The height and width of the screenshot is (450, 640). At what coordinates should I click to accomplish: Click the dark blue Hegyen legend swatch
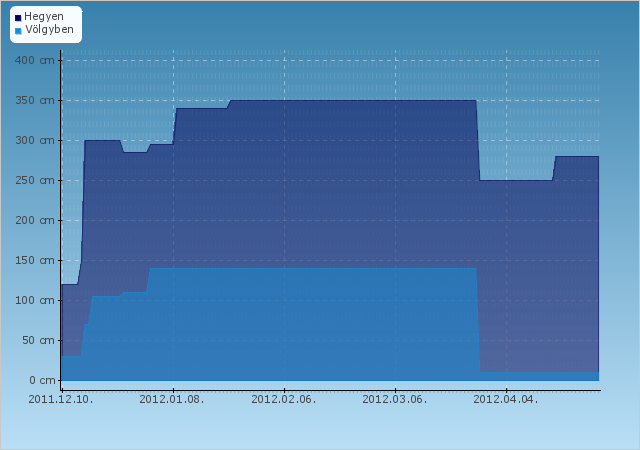[18, 18]
